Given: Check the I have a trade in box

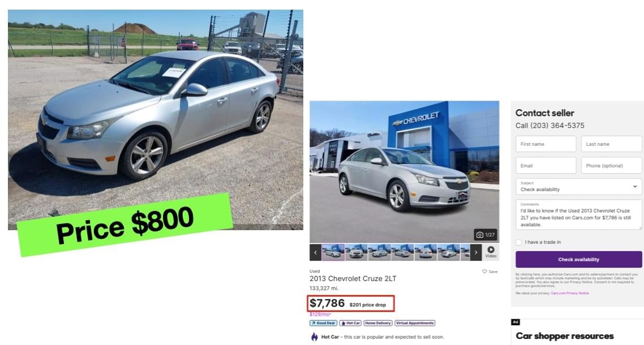Looking at the screenshot, I should 519,242.
